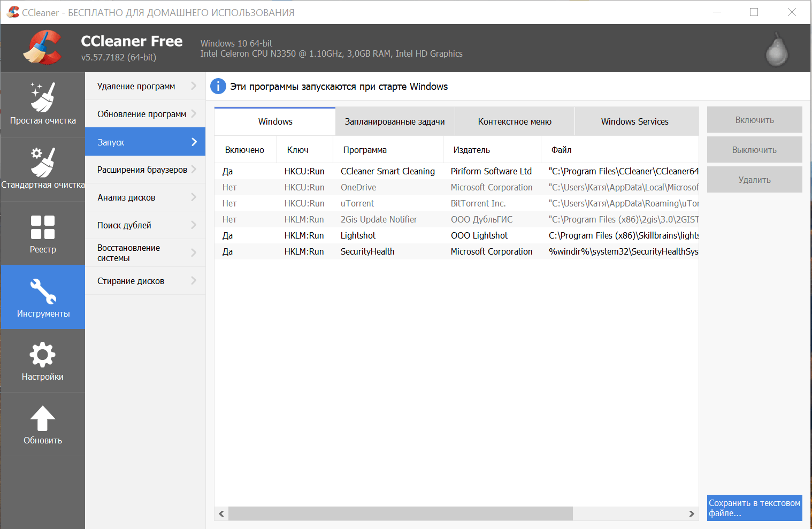Image resolution: width=812 pixels, height=529 pixels.
Task: Expand Расширения браузеров chevron
Action: pyautogui.click(x=194, y=169)
